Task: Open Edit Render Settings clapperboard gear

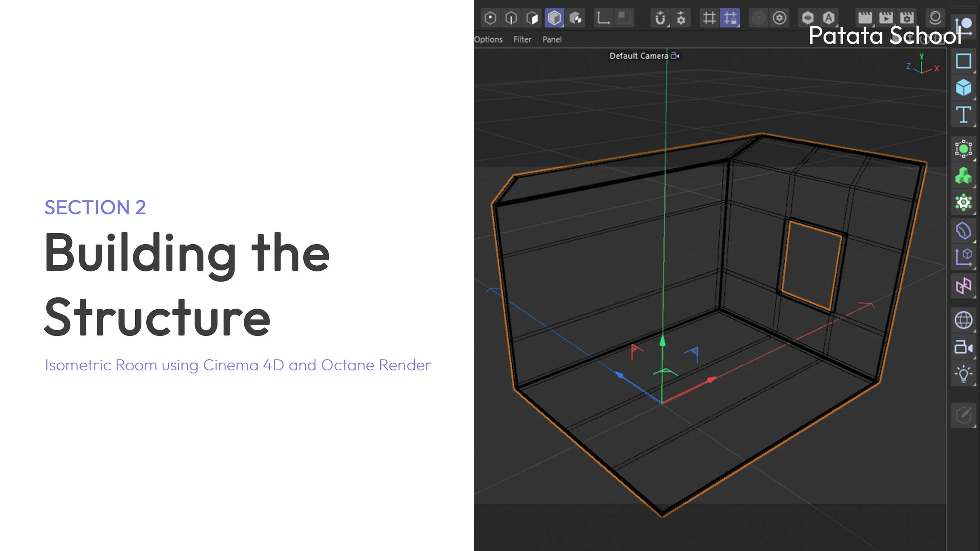Action: click(907, 18)
